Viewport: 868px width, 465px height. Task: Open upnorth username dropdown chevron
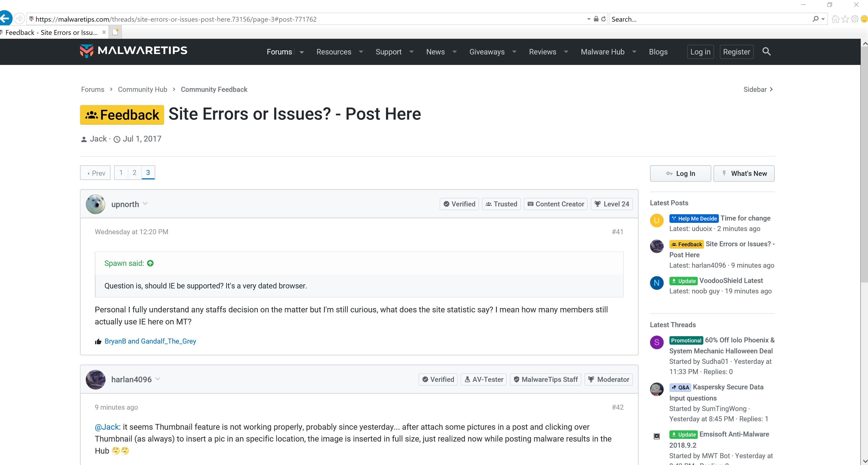[x=145, y=204]
